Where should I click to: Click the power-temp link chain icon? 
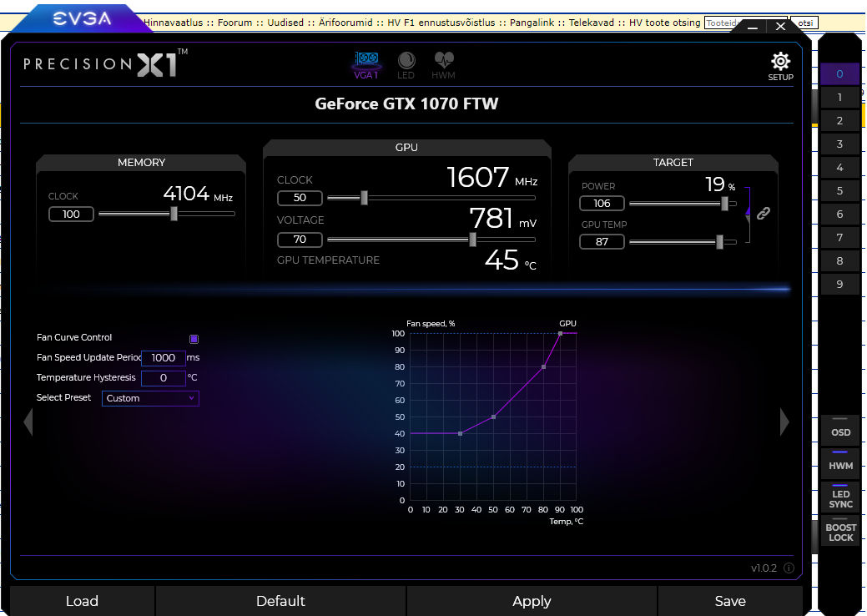point(763,214)
